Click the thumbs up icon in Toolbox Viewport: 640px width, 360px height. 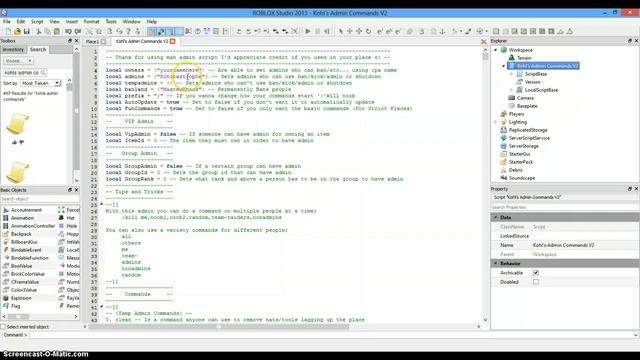[15, 142]
